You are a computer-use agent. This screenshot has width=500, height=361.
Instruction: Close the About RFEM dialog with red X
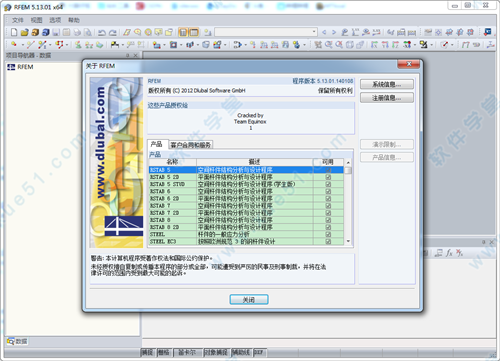click(409, 64)
